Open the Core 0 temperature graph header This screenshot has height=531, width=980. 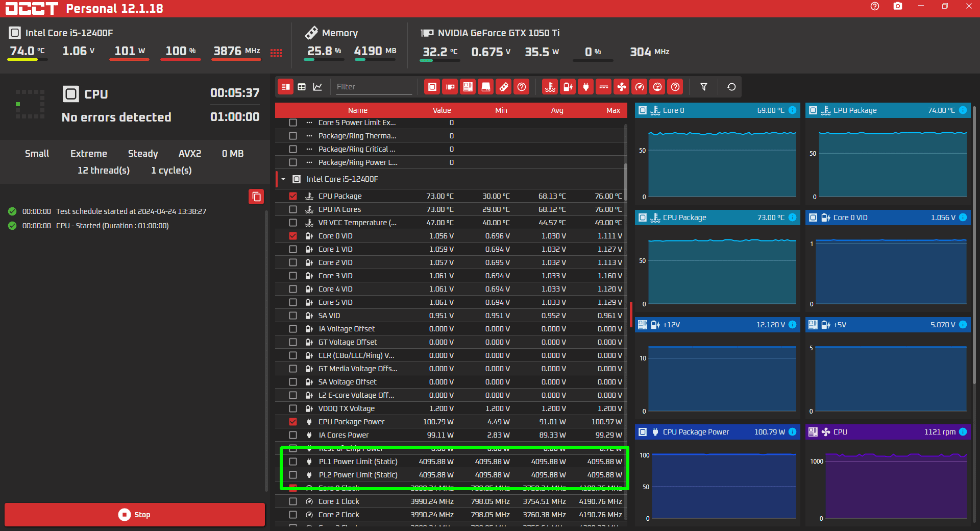(x=718, y=110)
